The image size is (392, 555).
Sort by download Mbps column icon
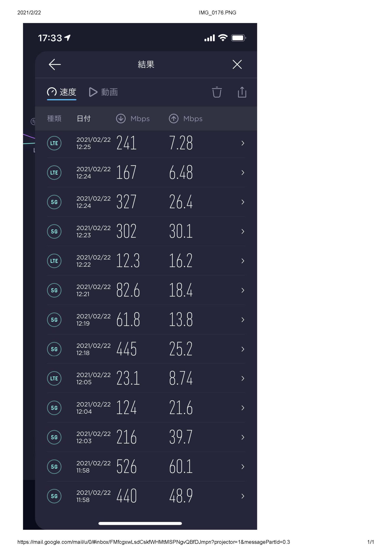pos(121,119)
